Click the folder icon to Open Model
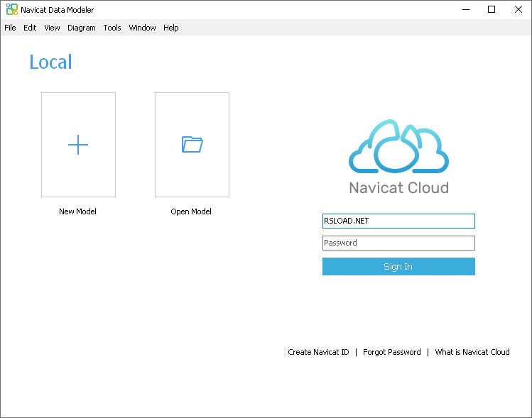Image resolution: width=532 pixels, height=418 pixels. pyautogui.click(x=192, y=144)
